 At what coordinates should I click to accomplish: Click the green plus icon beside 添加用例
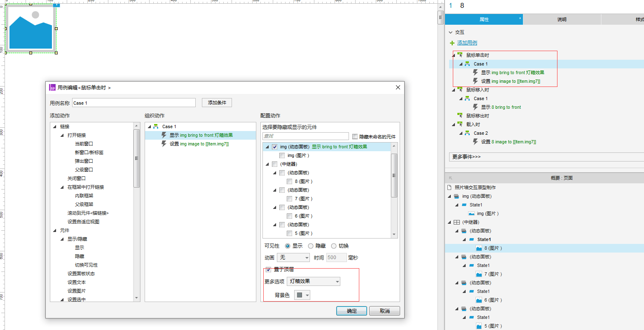pyautogui.click(x=452, y=43)
